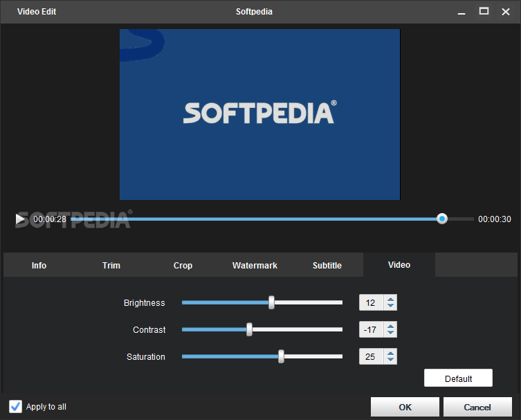
Task: Click the Contrast value field showing -17
Action: (371, 329)
